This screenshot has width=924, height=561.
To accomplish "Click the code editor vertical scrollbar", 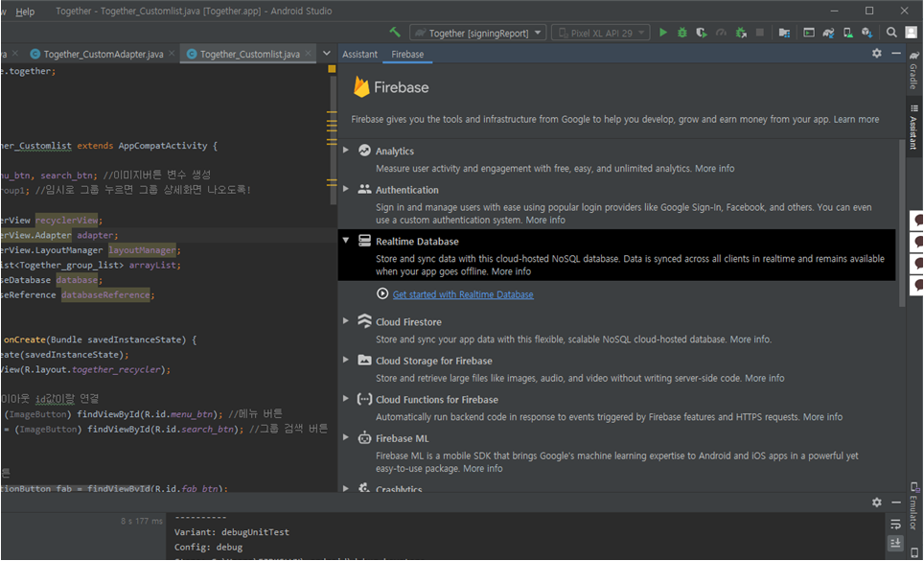I will (x=334, y=140).
